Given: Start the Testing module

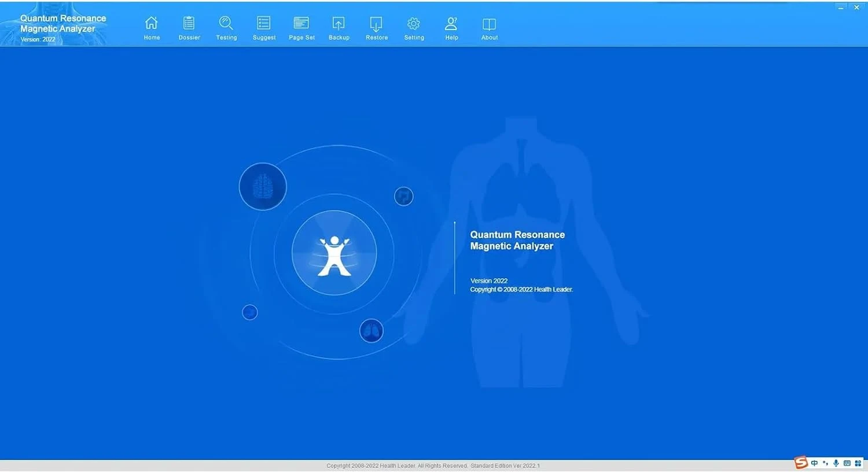Looking at the screenshot, I should (x=226, y=28).
